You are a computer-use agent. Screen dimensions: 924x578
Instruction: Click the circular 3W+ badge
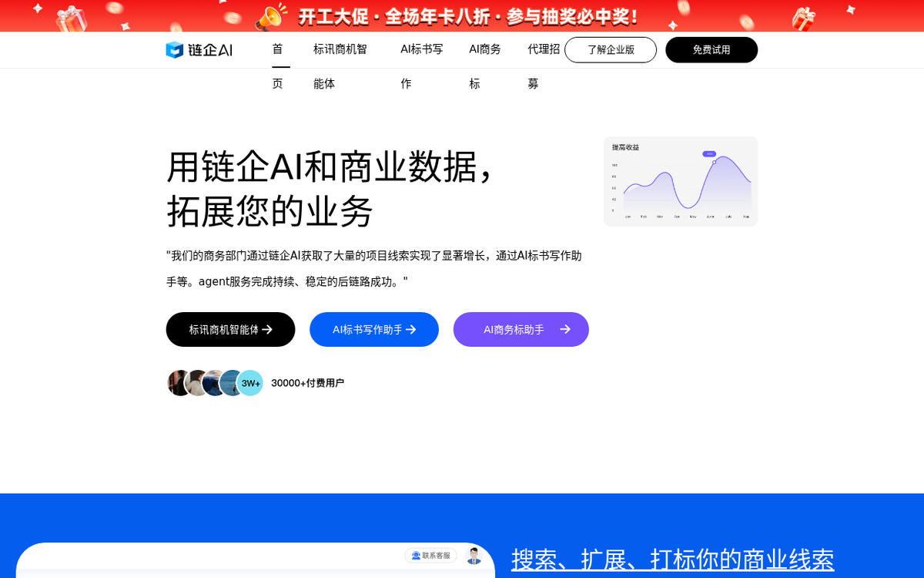click(x=250, y=382)
